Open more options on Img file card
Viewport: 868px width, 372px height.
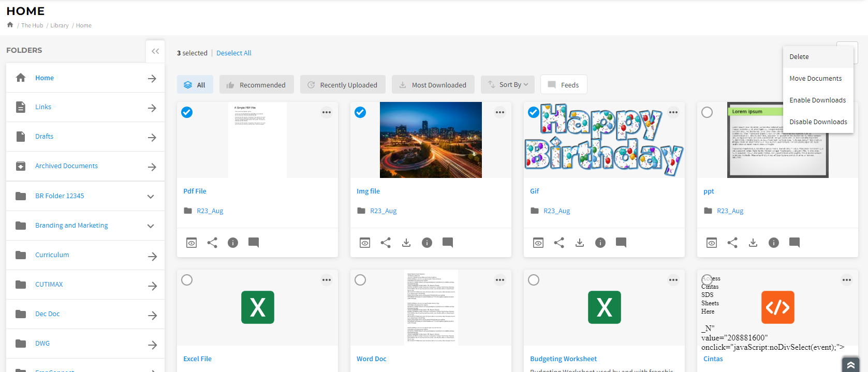[x=499, y=112]
